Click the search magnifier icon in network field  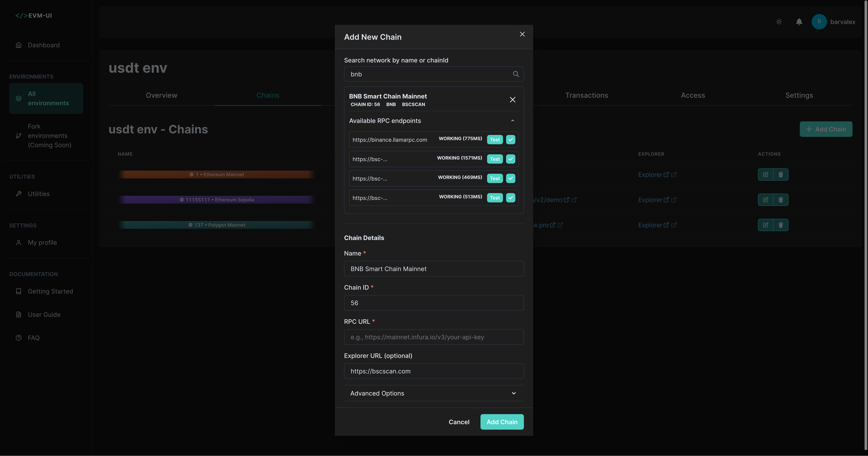coord(516,74)
